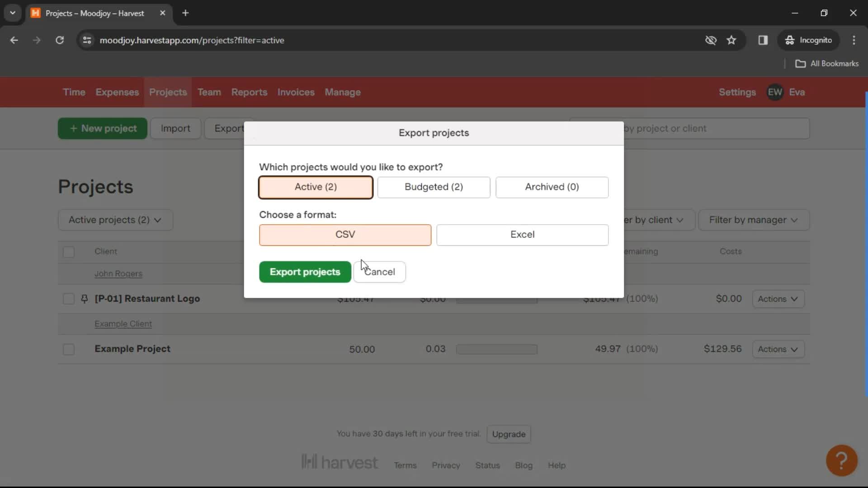Click the bookmark star icon in address bar

tap(732, 40)
